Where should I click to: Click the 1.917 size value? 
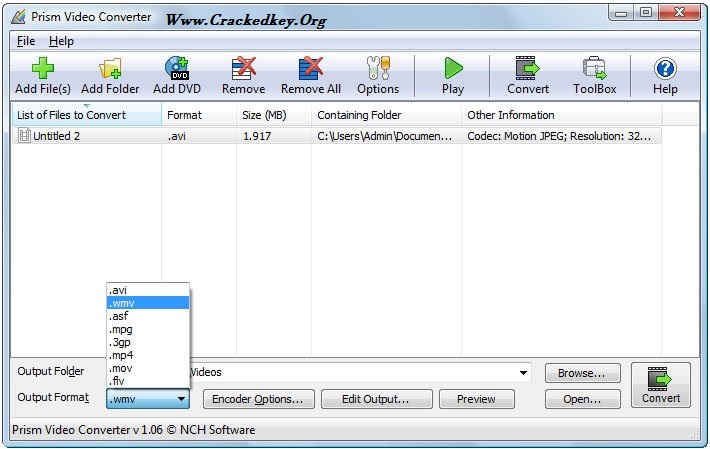point(257,136)
